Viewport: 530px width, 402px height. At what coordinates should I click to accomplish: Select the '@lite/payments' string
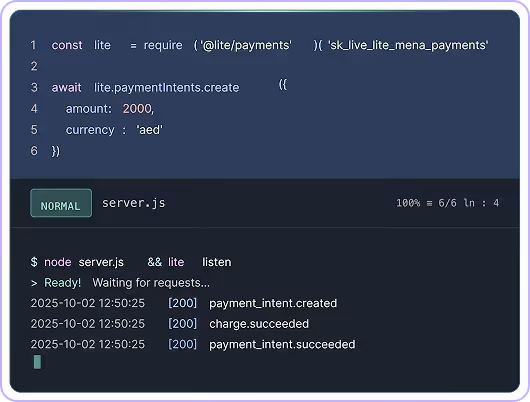[246, 45]
